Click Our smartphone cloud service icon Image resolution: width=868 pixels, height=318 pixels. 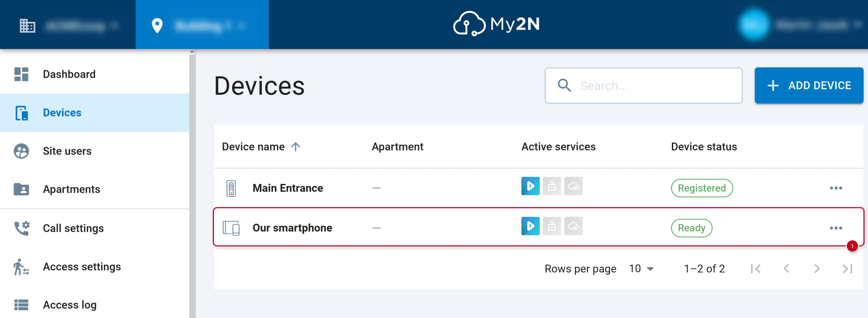(573, 226)
